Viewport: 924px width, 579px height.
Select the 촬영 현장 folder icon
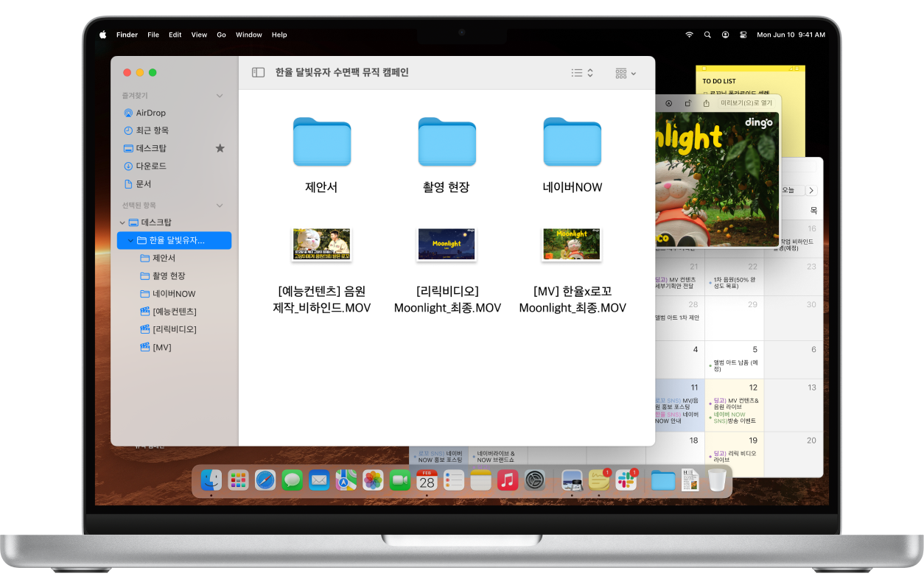[x=447, y=141]
